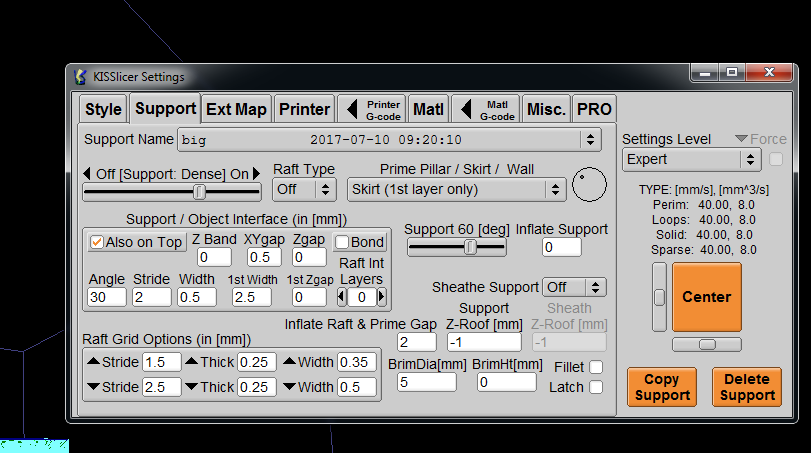Open the PRO tab
Image resolution: width=811 pixels, height=453 pixels.
[x=594, y=109]
